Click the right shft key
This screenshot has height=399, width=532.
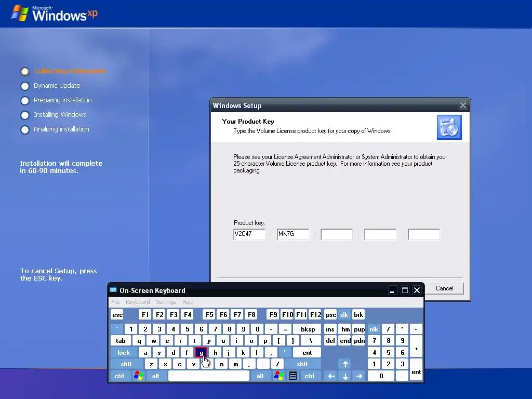(302, 364)
